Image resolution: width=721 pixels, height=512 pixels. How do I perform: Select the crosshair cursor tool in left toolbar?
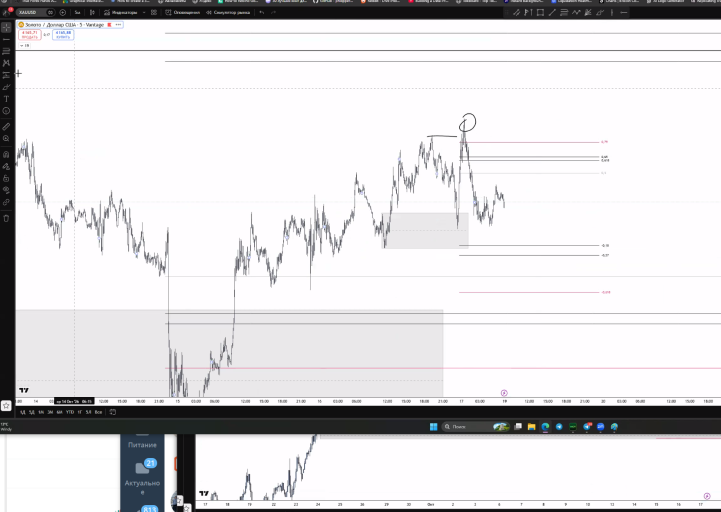click(x=6, y=28)
